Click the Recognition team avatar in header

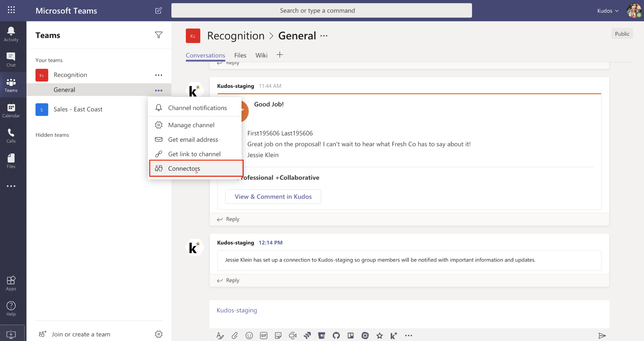[x=193, y=36]
